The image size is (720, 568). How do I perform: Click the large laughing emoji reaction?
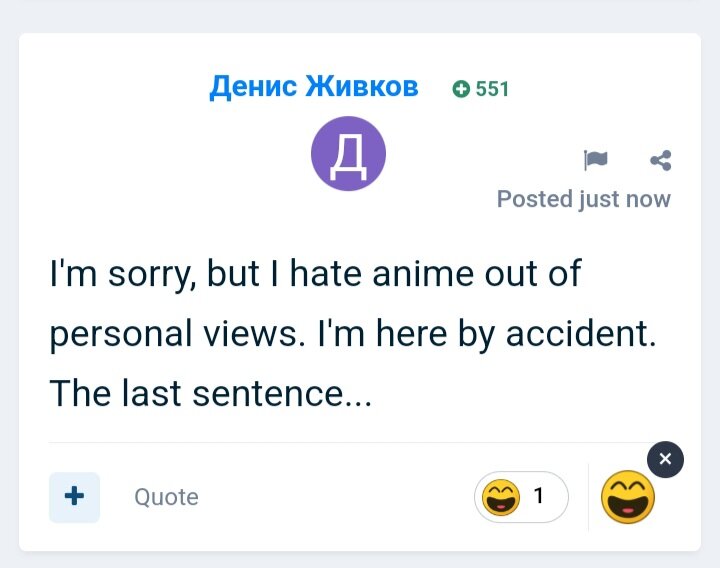pos(628,497)
